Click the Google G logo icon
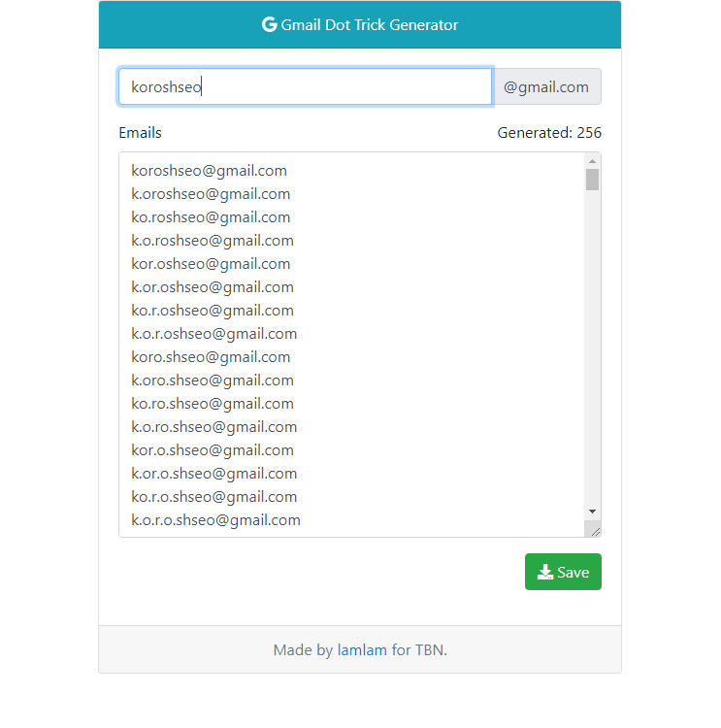The height and width of the screenshot is (728, 721). pyautogui.click(x=269, y=24)
